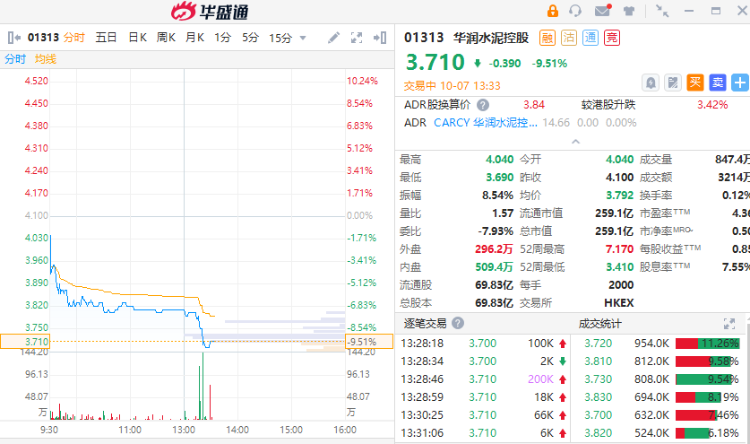Expand the 成交统计 panel icon

(x=729, y=323)
